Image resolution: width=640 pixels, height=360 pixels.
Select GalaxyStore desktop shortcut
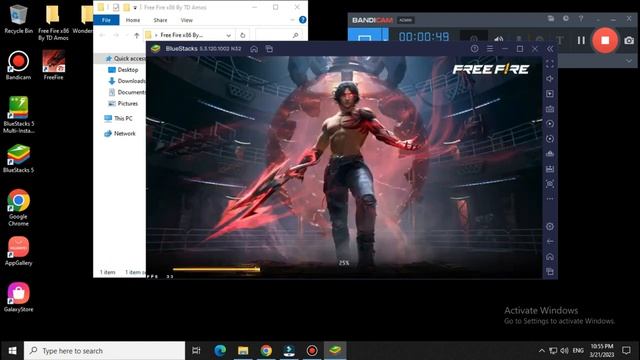coord(18,297)
